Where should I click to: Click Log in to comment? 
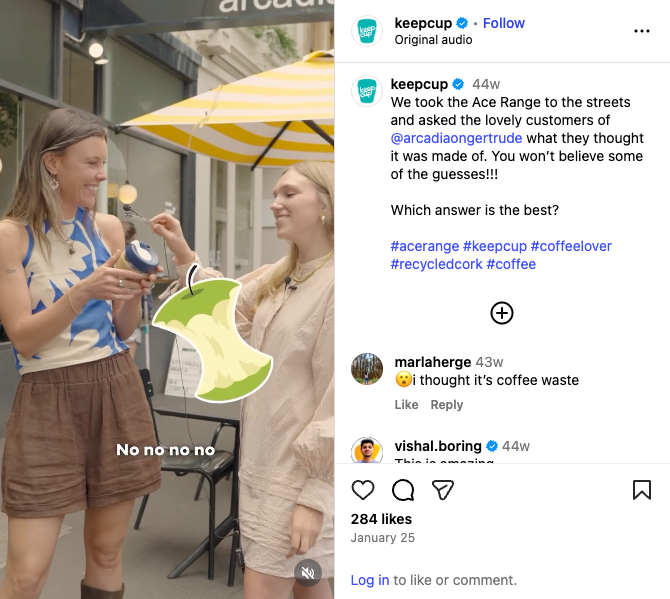point(370,580)
